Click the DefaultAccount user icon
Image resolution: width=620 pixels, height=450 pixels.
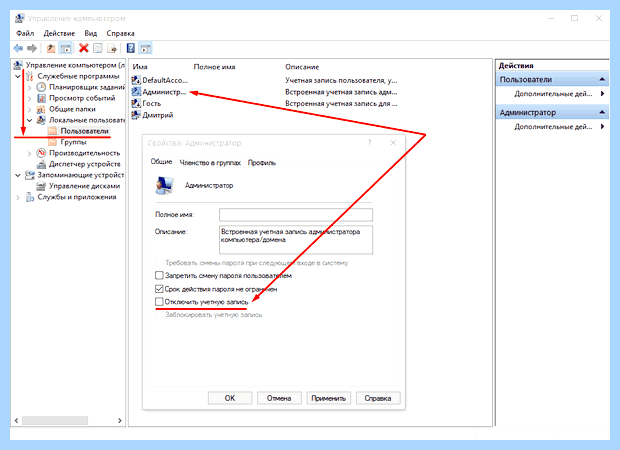[136, 80]
